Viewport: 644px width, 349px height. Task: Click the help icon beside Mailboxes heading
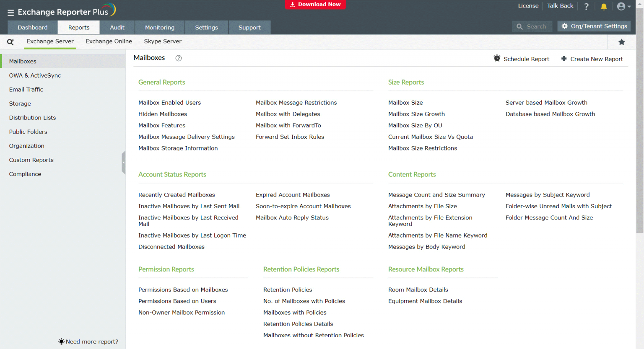coord(178,58)
